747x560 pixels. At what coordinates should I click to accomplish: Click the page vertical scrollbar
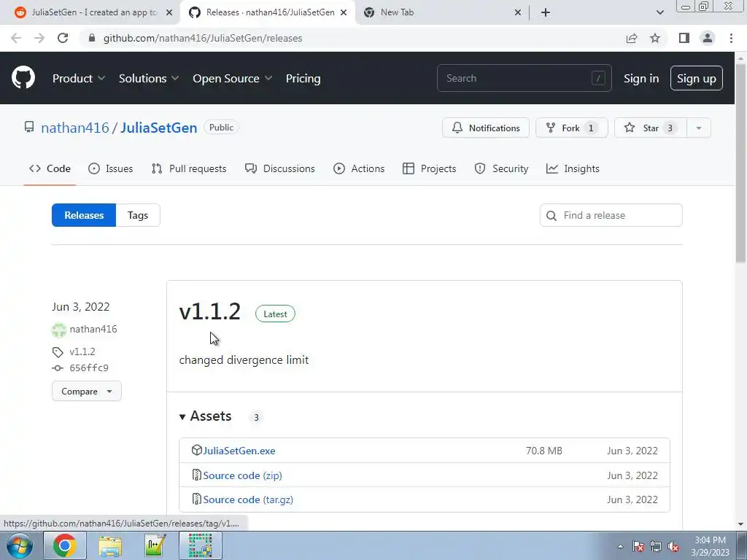click(740, 162)
